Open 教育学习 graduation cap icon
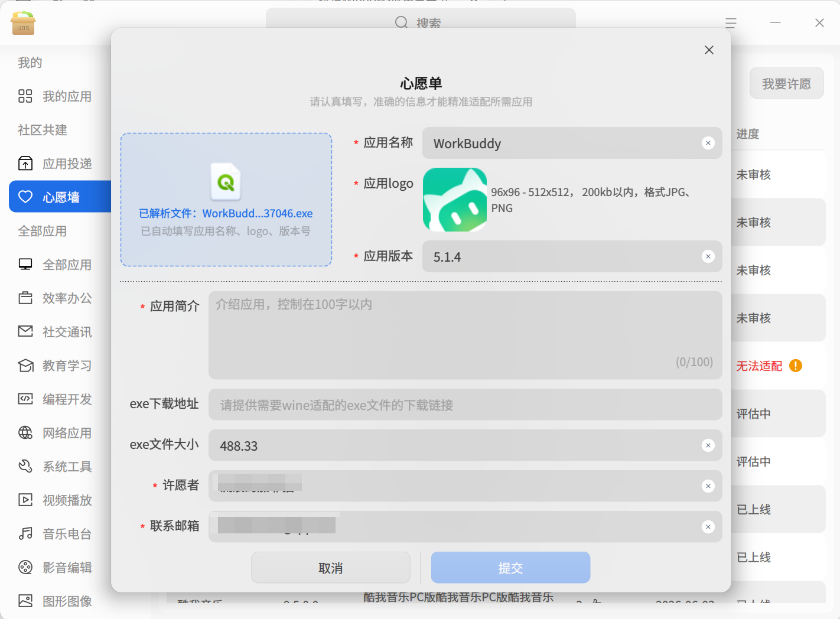This screenshot has width=840, height=619. [x=25, y=366]
